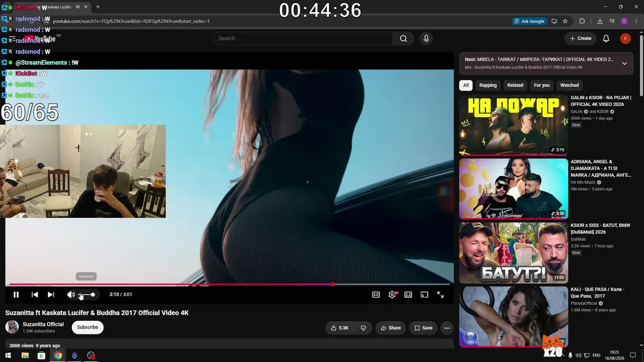The width and height of the screenshot is (644, 362).
Task: Open the KSIOR x SISS BATUT thumbnail
Action: coord(513,253)
